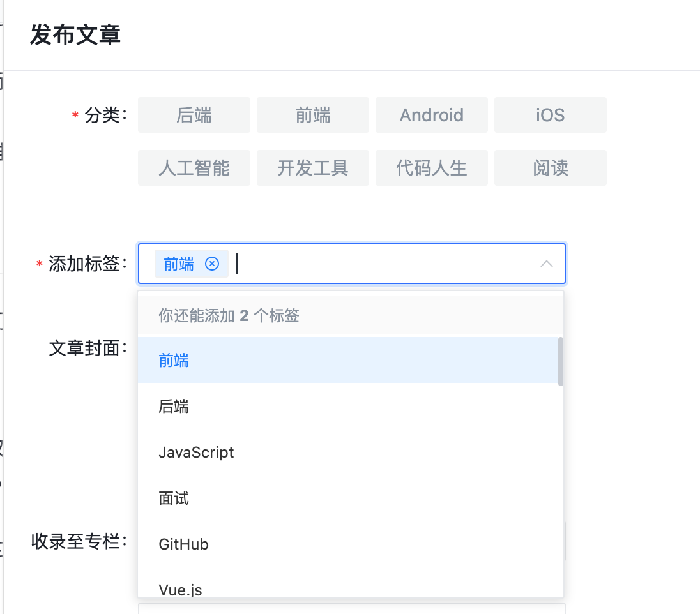Add the GitHub tag option
Image resolution: width=700 pixels, height=614 pixels.
click(184, 544)
